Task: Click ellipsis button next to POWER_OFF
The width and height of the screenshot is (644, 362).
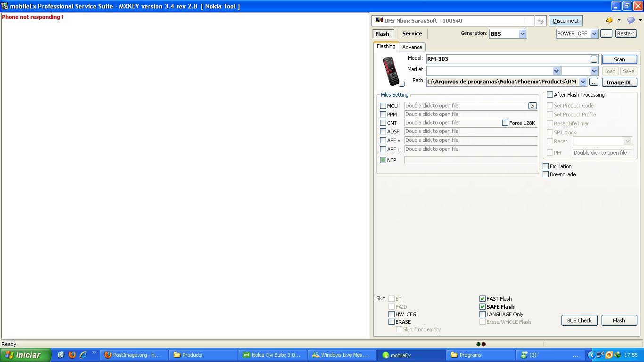Action: [606, 34]
